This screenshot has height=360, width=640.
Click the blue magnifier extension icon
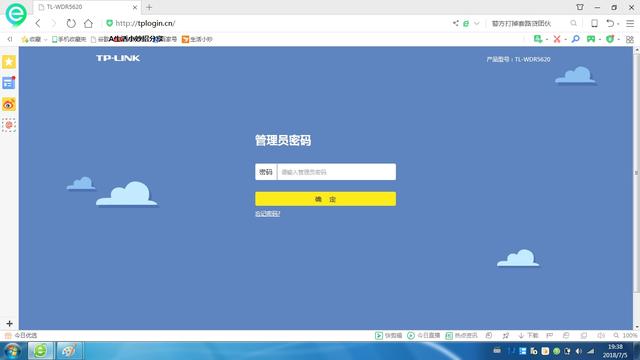pos(576,39)
